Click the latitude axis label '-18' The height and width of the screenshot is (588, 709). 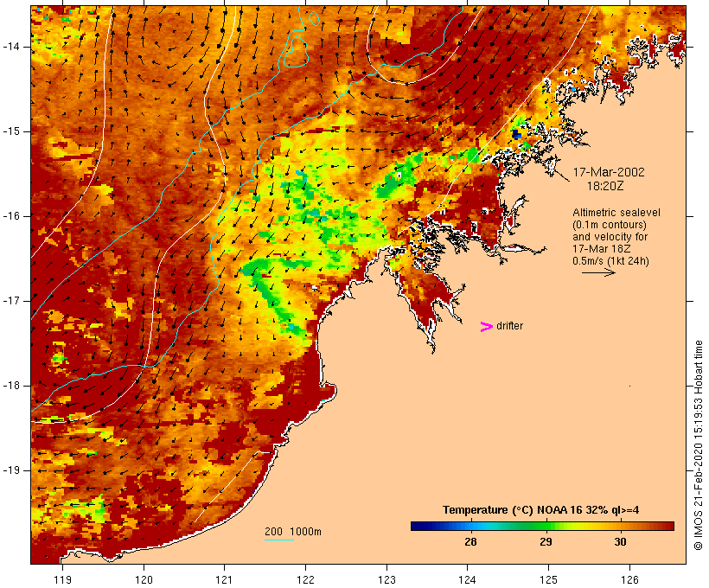[11, 386]
